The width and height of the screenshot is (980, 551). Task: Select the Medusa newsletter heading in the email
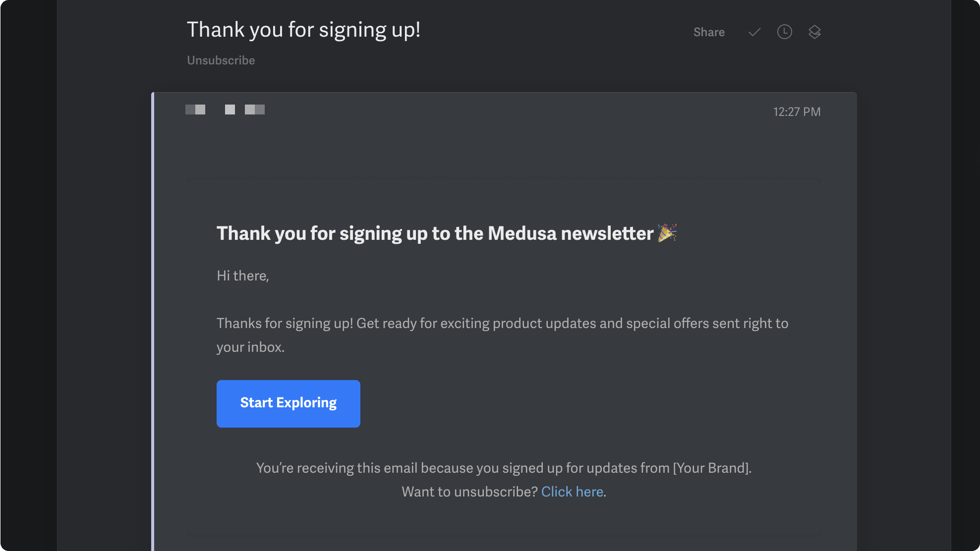[x=446, y=233]
